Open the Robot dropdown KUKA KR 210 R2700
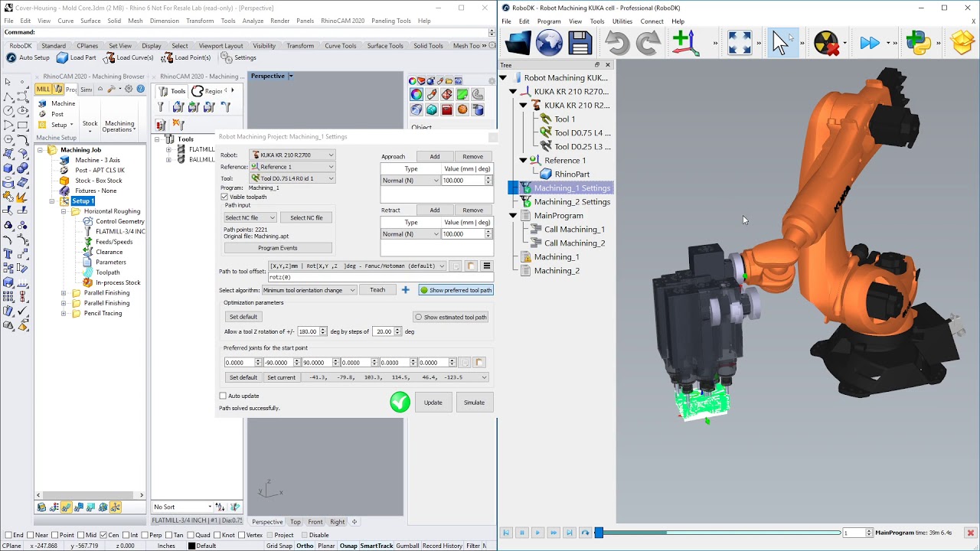 [292, 155]
